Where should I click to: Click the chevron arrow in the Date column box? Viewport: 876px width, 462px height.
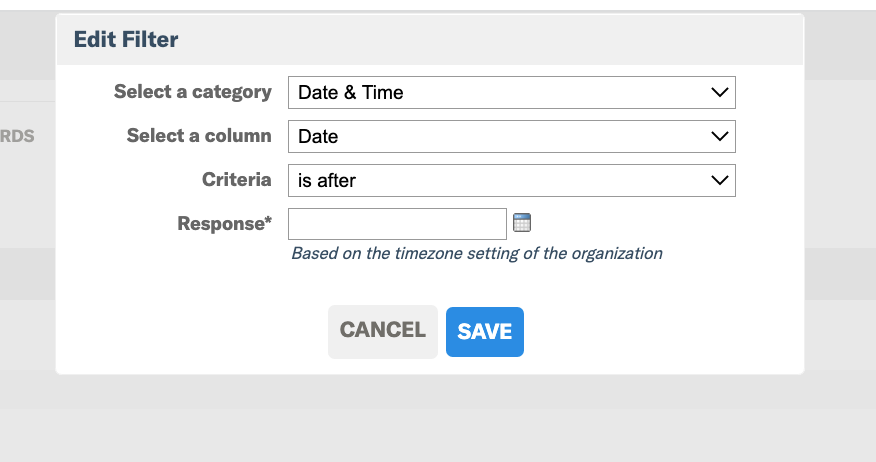coord(720,136)
